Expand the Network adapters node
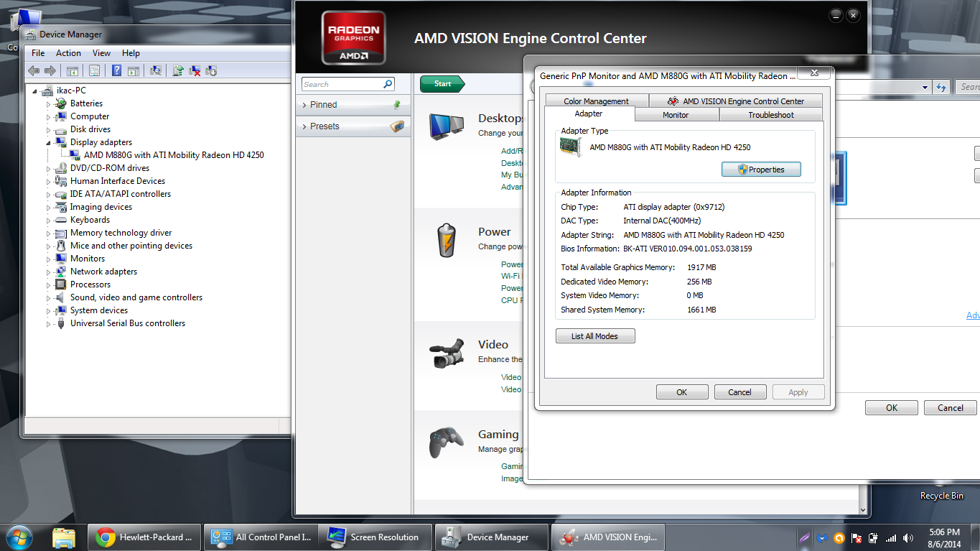The width and height of the screenshot is (980, 551). pos(49,272)
